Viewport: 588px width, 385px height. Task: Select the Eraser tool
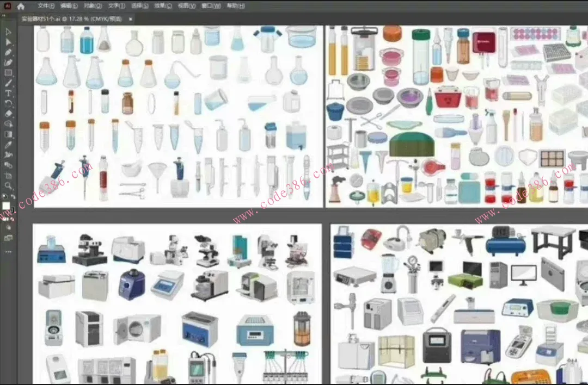(8, 114)
